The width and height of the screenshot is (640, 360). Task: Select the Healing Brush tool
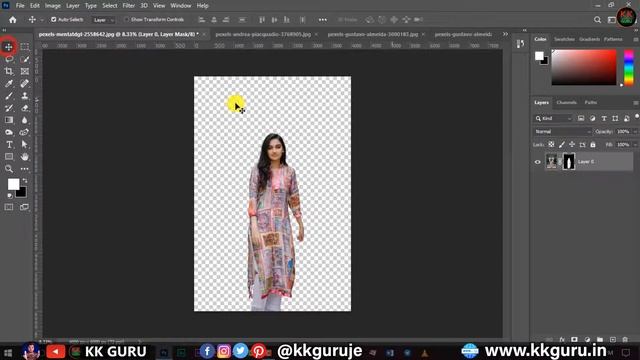click(25, 84)
